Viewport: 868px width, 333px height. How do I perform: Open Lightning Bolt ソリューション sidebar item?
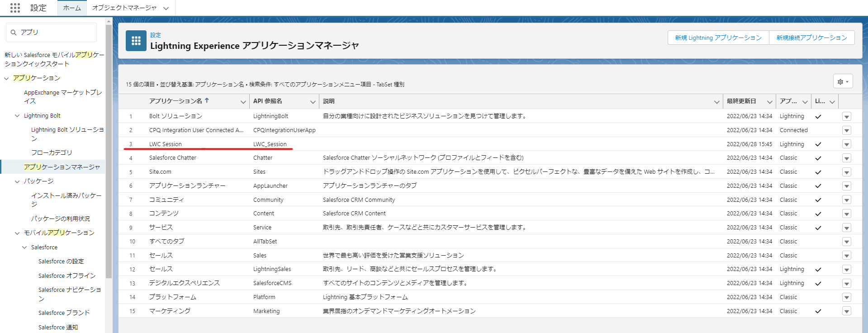[x=67, y=134]
